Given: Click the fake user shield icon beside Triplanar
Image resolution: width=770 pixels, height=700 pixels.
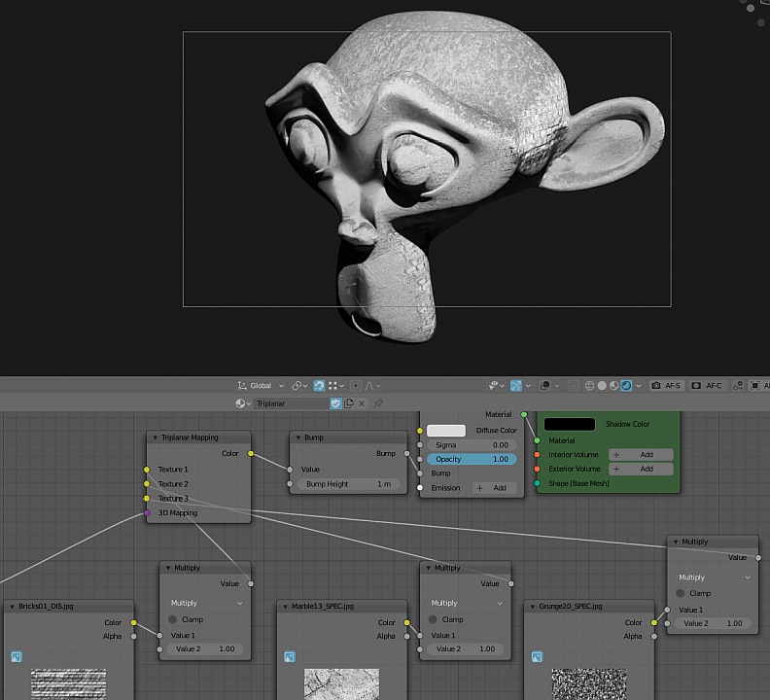Looking at the screenshot, I should pyautogui.click(x=335, y=403).
